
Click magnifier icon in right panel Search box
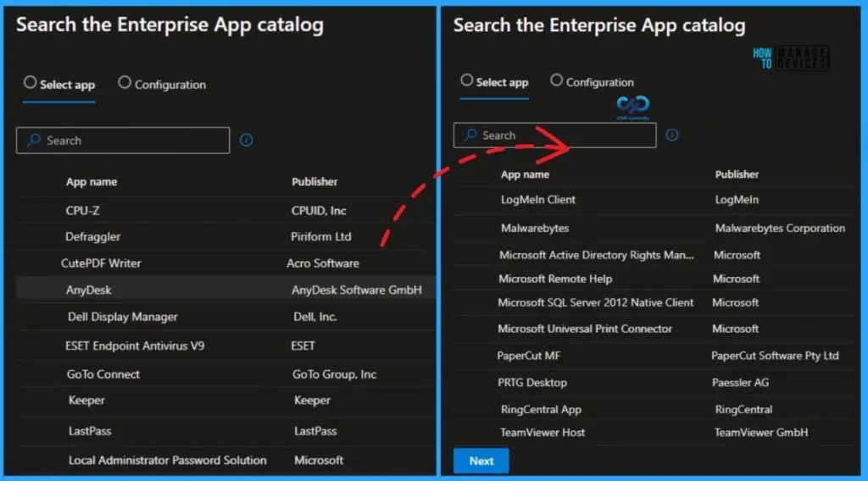pyautogui.click(x=470, y=135)
